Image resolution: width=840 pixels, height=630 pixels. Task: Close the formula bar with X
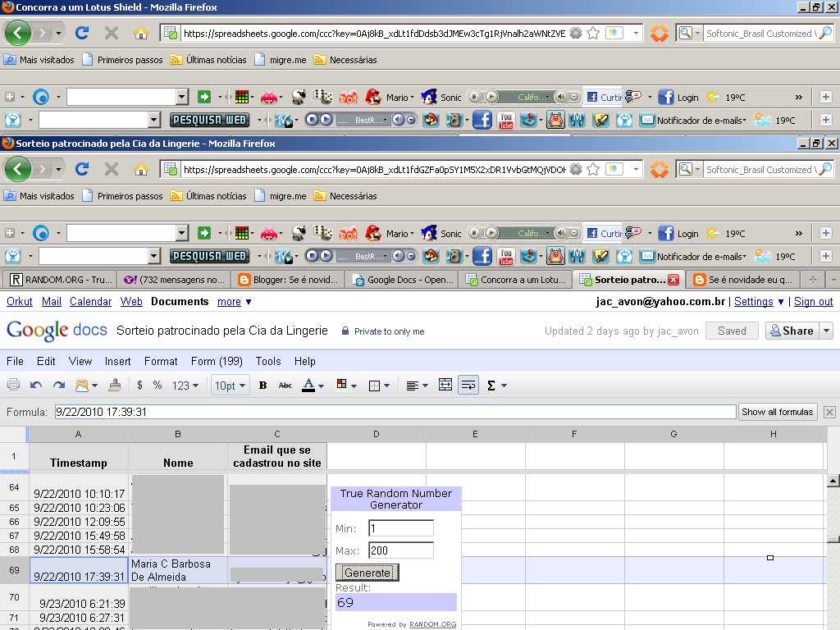click(x=829, y=412)
